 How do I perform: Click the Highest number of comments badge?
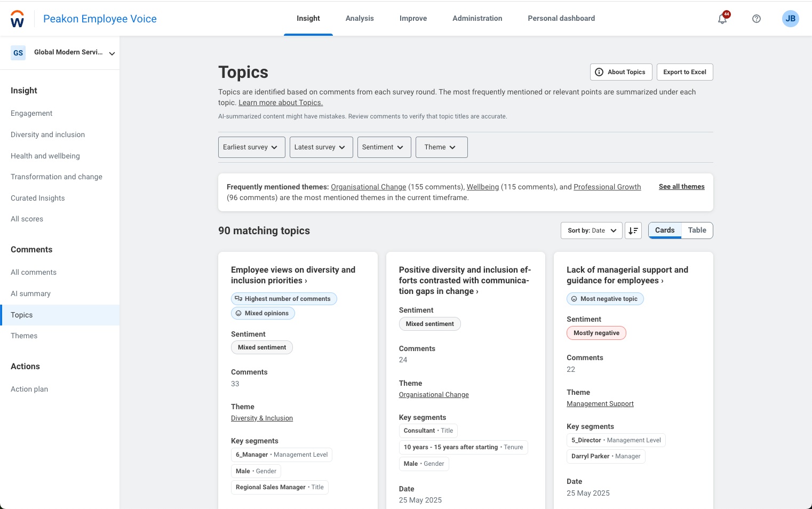point(284,299)
